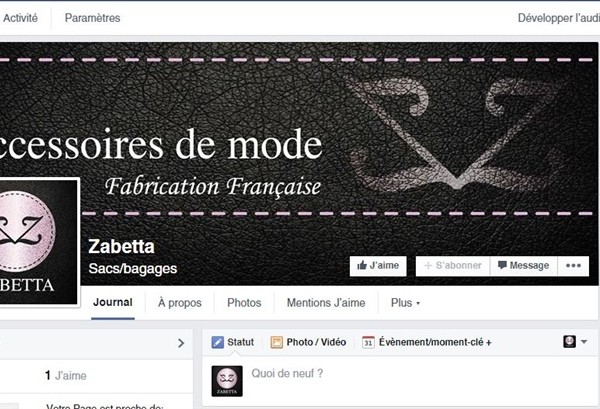Click the Zabetta avatar beside Quoi de neuf
The width and height of the screenshot is (600, 409).
(227, 381)
